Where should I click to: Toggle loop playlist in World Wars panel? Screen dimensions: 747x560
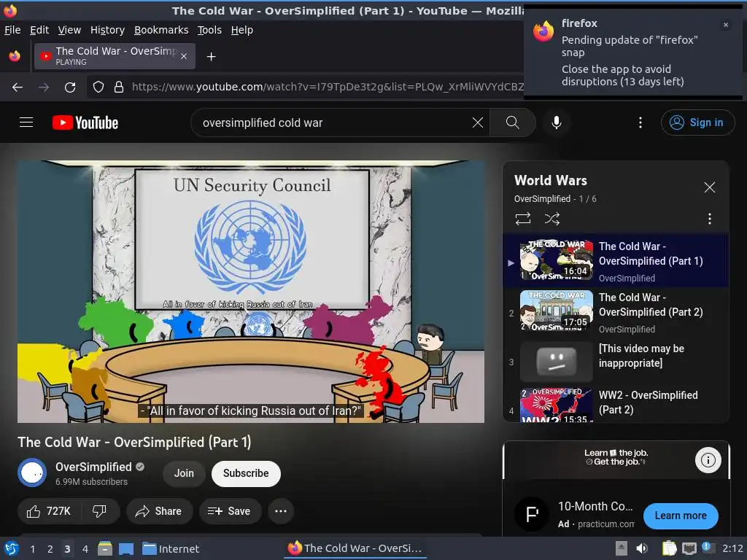coord(522,219)
